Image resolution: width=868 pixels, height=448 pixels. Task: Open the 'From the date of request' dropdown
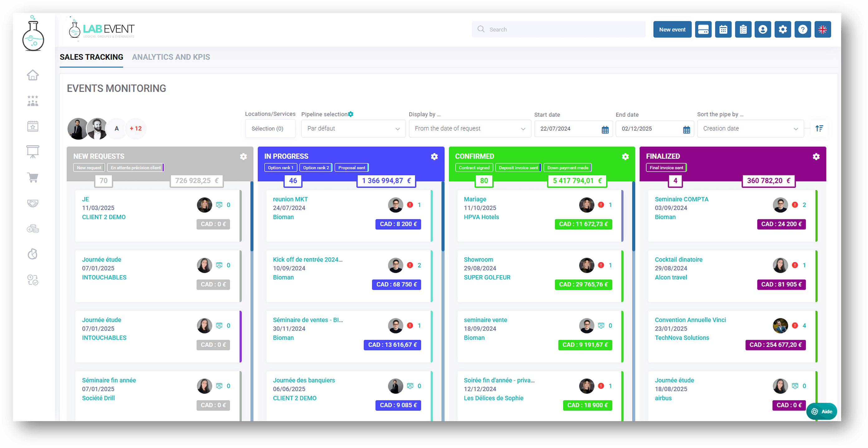470,129
